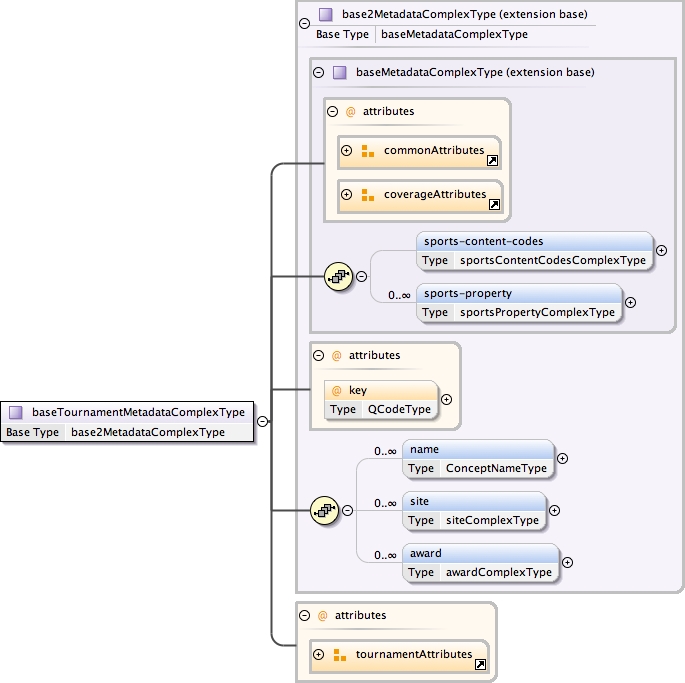Screen dimensions: 685x683
Task: Select the name element box
Action: tap(478, 458)
